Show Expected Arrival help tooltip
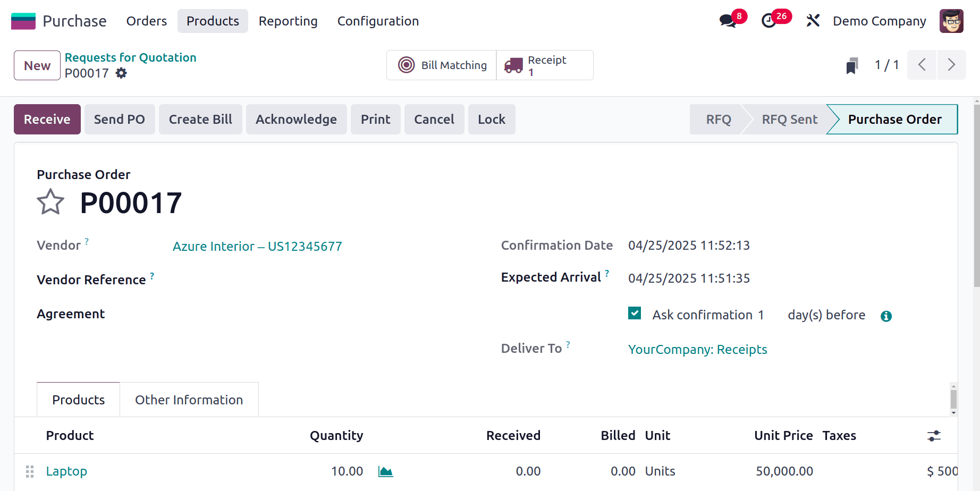This screenshot has width=980, height=491. tap(607, 273)
